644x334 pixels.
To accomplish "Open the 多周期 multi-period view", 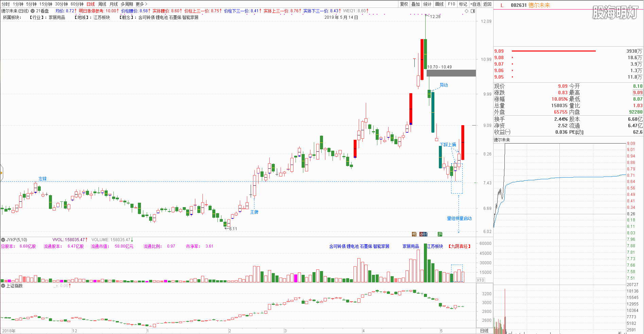I will [127, 4].
